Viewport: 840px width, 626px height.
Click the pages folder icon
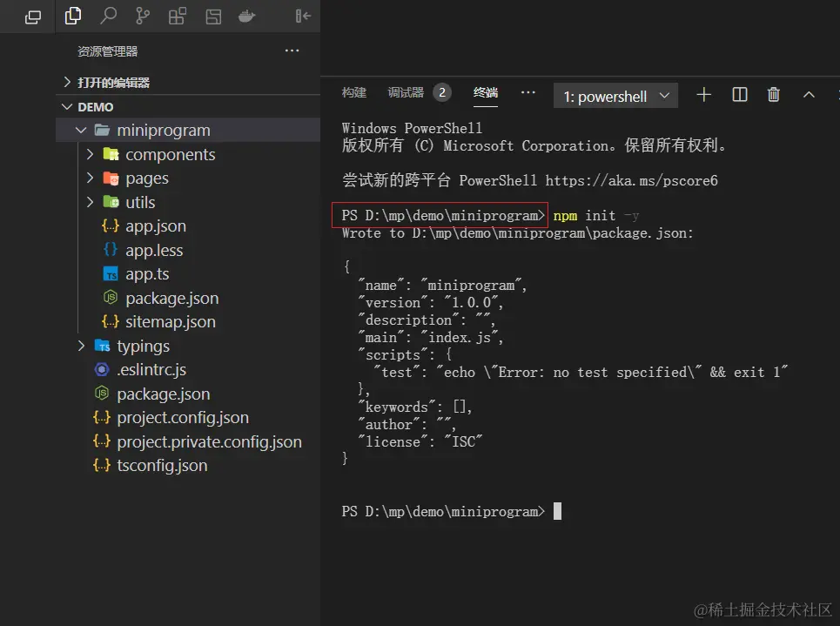coord(111,178)
